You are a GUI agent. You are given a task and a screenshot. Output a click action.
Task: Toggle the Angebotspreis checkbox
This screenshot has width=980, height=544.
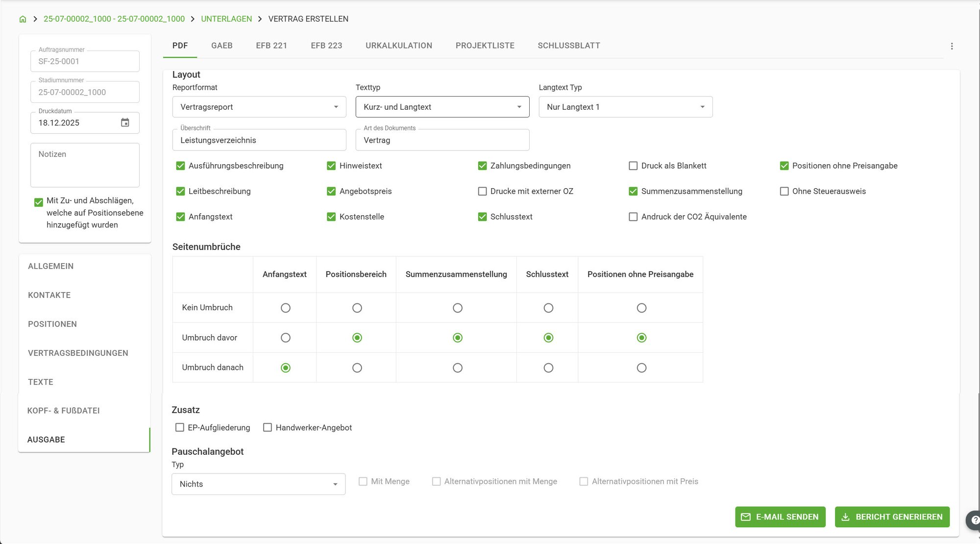pyautogui.click(x=331, y=191)
